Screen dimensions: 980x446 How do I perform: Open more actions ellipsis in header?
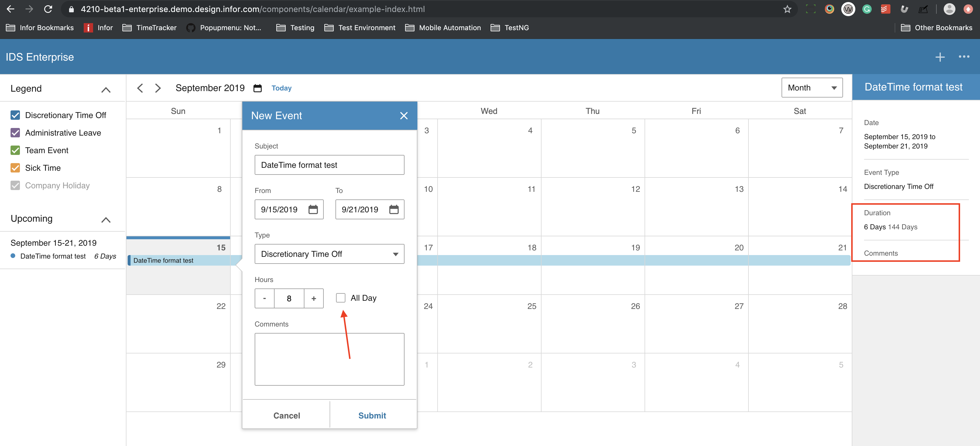[x=964, y=57]
